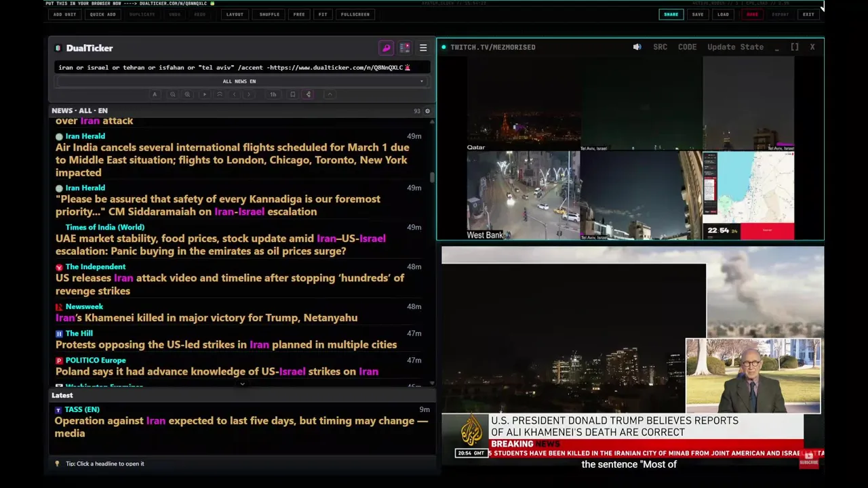Click the bookmark icon in feed toolbar
The height and width of the screenshot is (488, 868).
point(293,94)
